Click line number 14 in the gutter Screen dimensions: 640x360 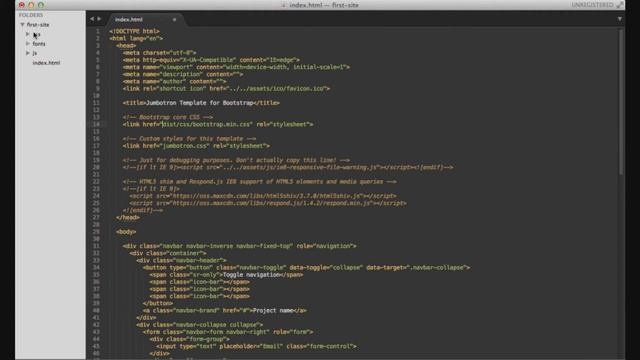tap(96, 124)
